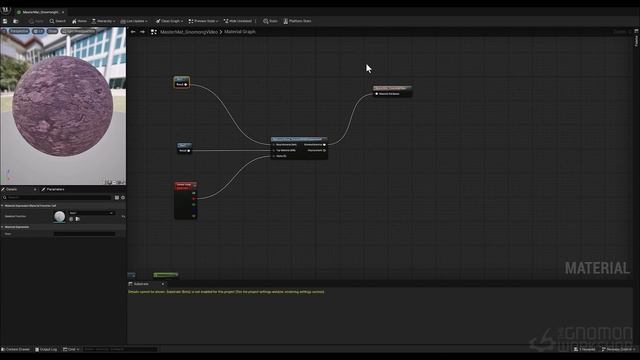
Task: Close the Substrate tab
Action: pos(162,284)
